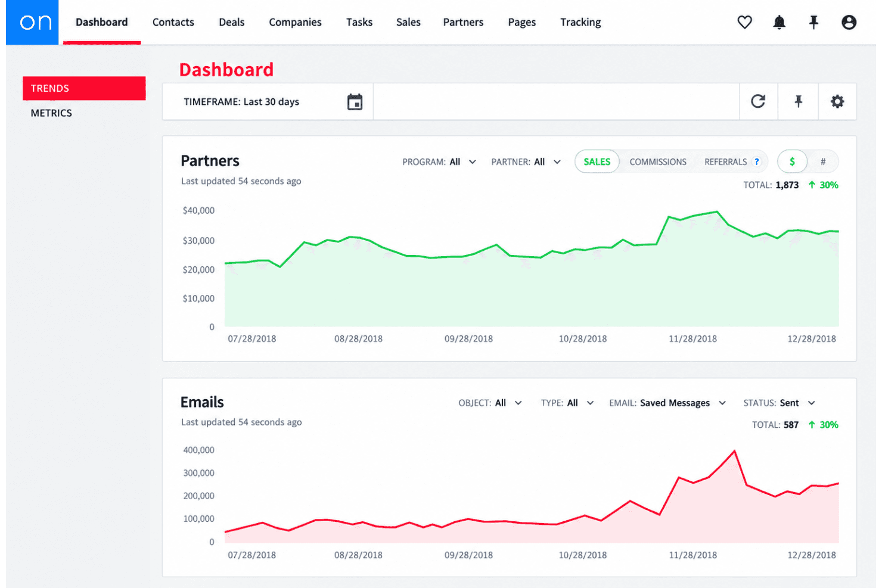Viewport: 882px width, 588px height.
Task: Expand the Program: All dropdown
Action: (x=439, y=161)
